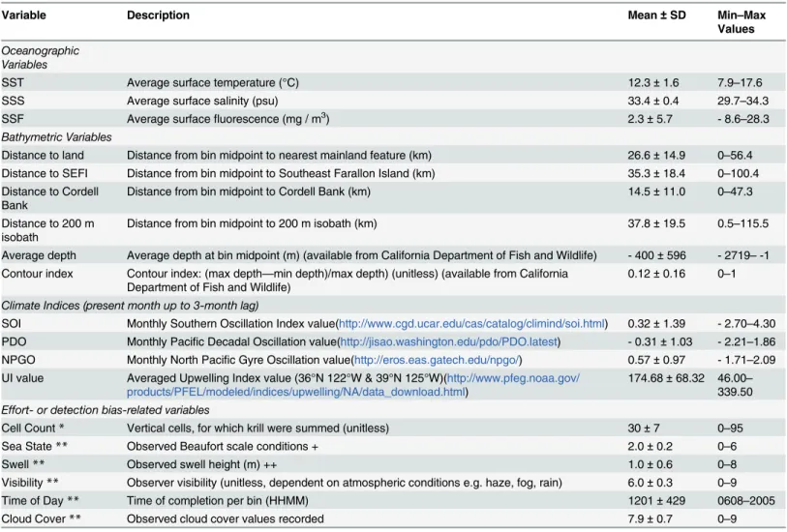Image resolution: width=787 pixels, height=532 pixels.
Task: Select the 'Distance to 200 m isobath' variable
Action: (47, 230)
